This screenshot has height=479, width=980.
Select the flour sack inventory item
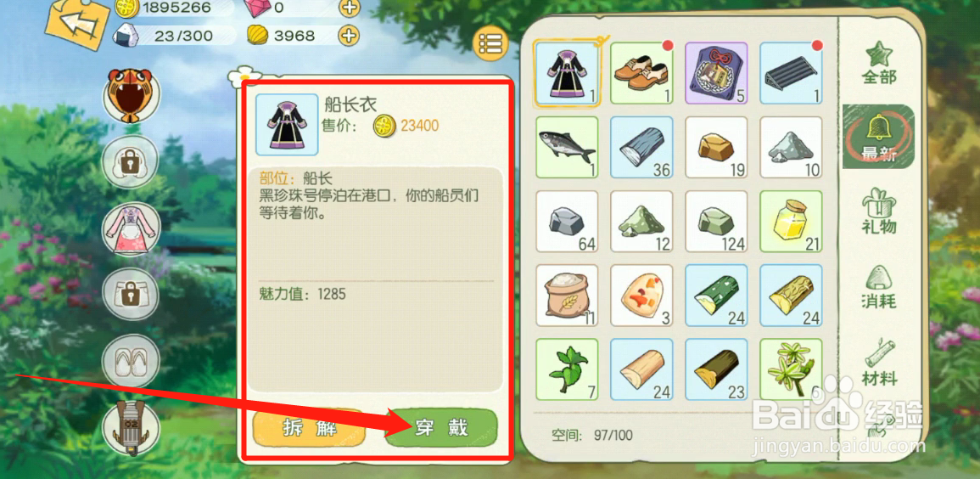pos(567,296)
